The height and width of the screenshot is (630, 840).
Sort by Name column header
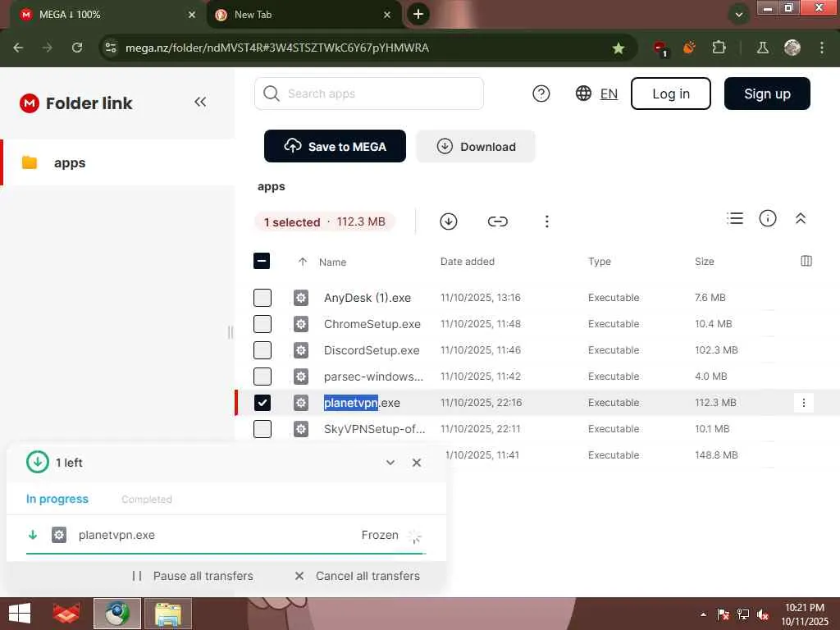point(332,262)
